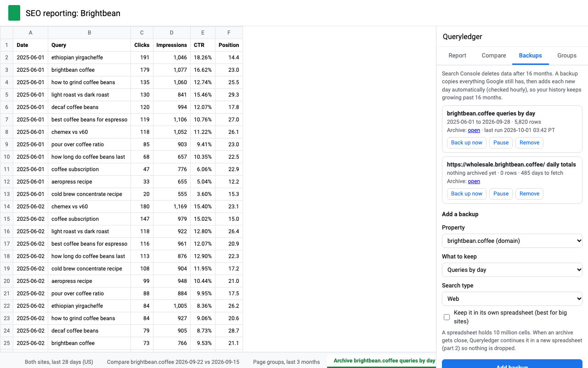Screen dimensions: 588x368
Task: Click Back up now for brightbean.coffee queries by day
Action: tap(467, 143)
